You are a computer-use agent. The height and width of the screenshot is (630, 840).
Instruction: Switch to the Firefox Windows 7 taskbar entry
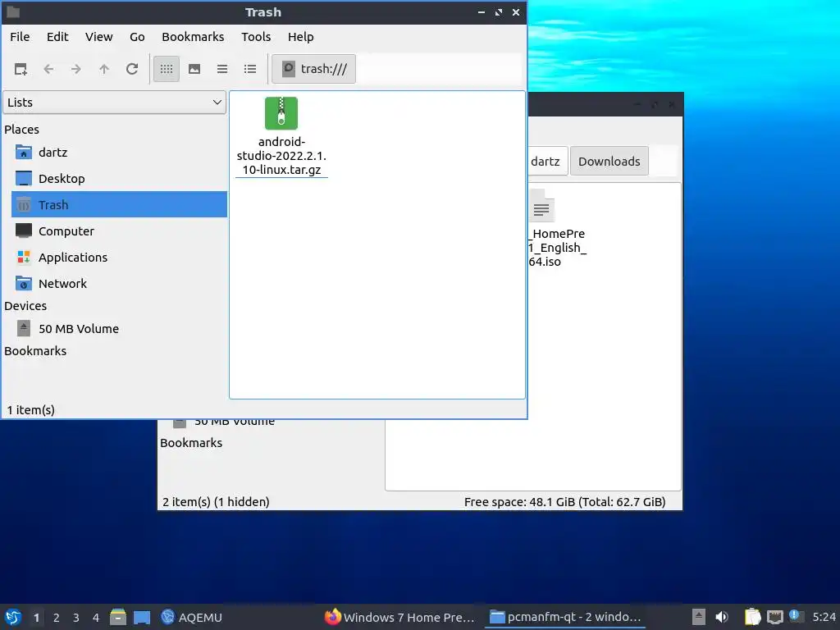pos(399,617)
